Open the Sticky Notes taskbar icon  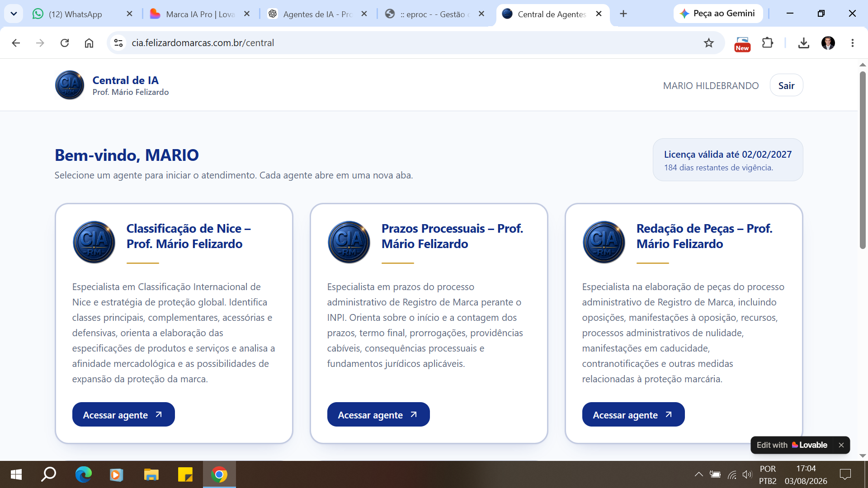coord(185,474)
